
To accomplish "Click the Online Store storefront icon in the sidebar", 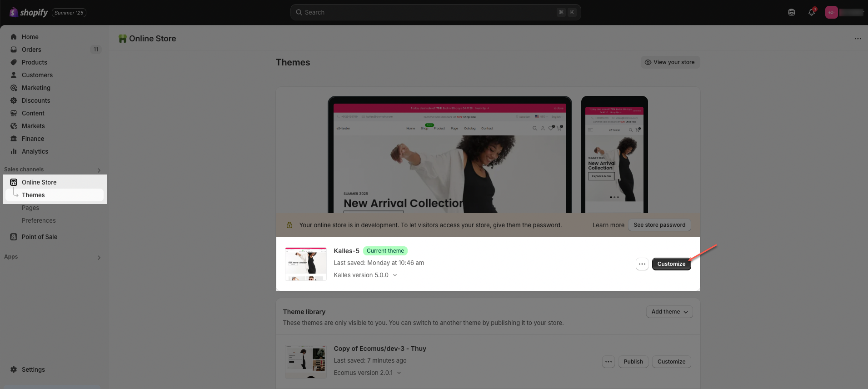I will coord(14,182).
